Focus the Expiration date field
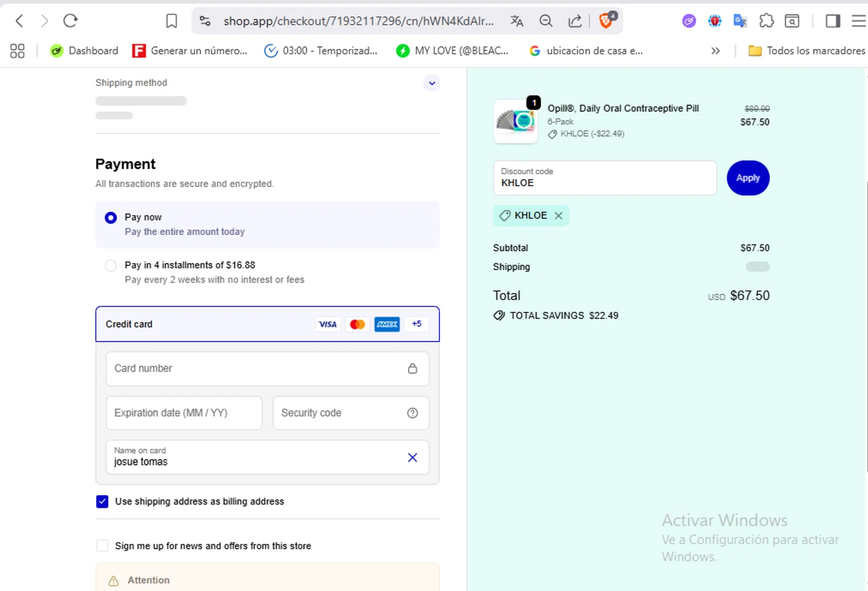Viewport: 868px width, 591px height. pos(184,413)
